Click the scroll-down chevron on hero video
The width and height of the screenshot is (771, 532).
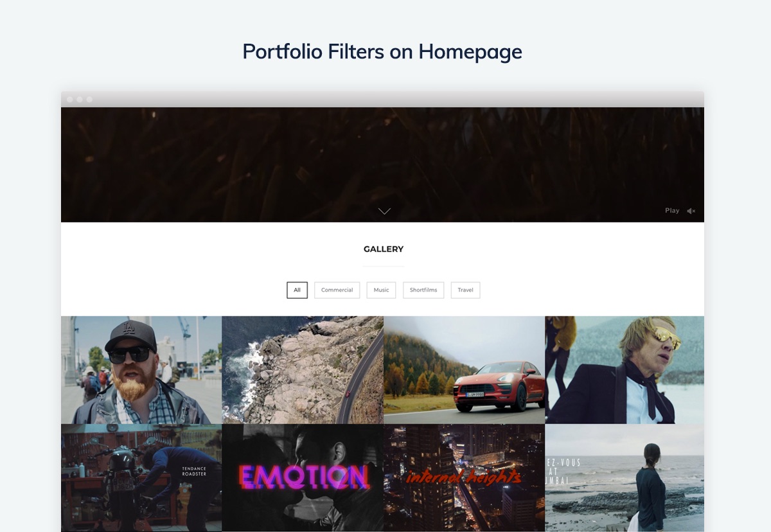[x=384, y=211]
